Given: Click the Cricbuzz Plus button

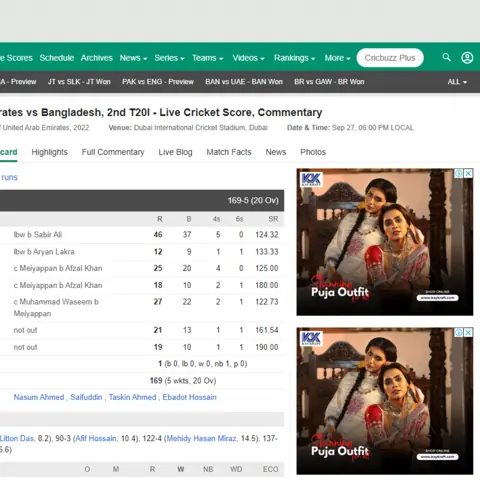Looking at the screenshot, I should 390,58.
